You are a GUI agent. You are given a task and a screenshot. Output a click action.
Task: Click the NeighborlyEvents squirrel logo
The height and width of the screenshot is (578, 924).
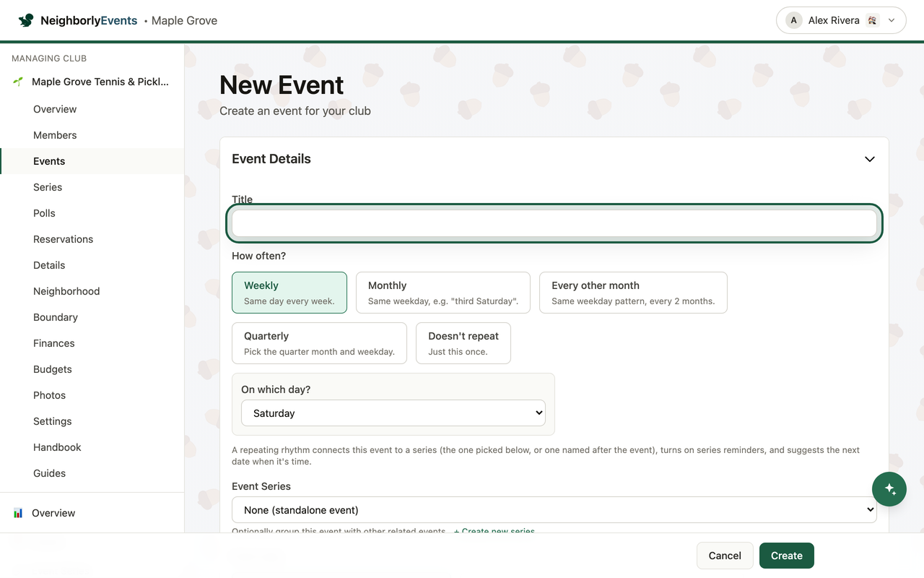click(26, 20)
